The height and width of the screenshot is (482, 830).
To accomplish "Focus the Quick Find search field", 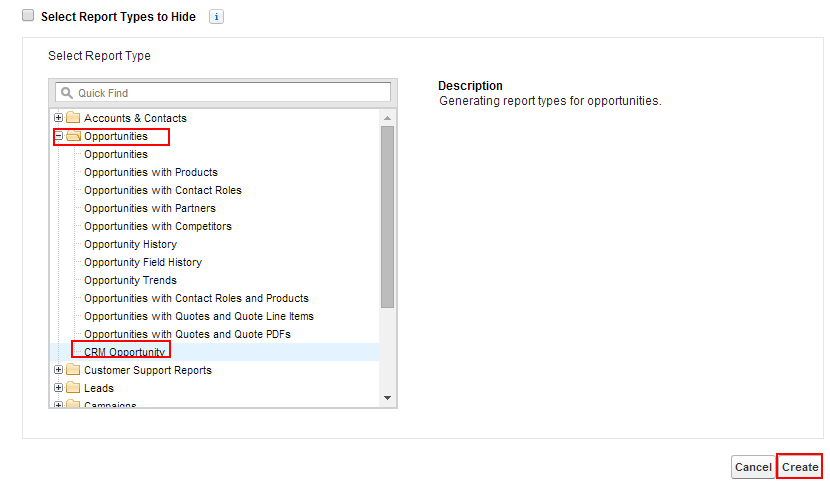I will [x=223, y=93].
